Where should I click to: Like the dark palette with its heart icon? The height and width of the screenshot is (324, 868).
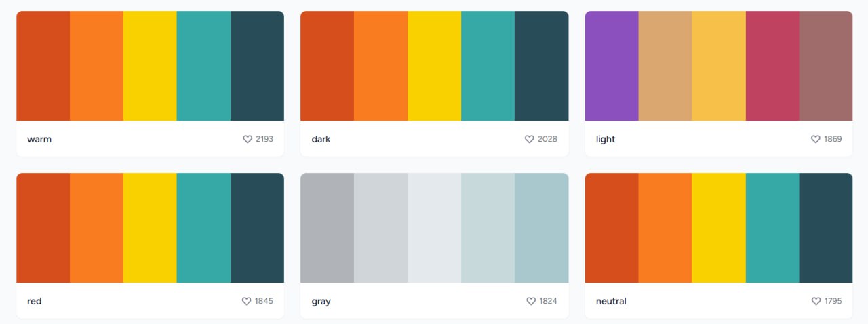coord(530,139)
